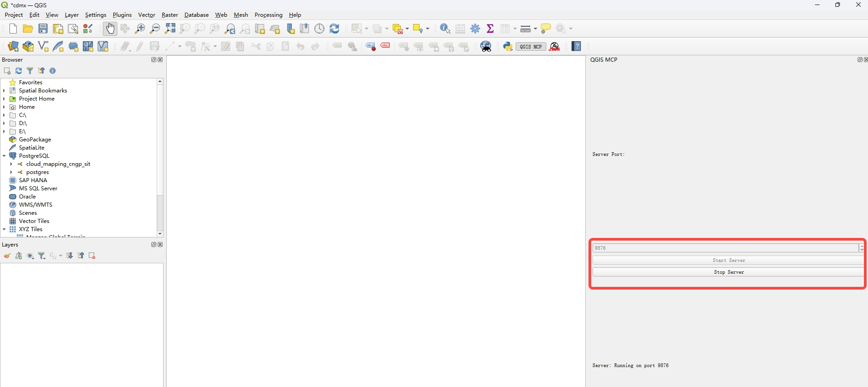Click the New Temporary Scratch Layer icon
Viewport: 868px width, 387px height.
pos(73,46)
